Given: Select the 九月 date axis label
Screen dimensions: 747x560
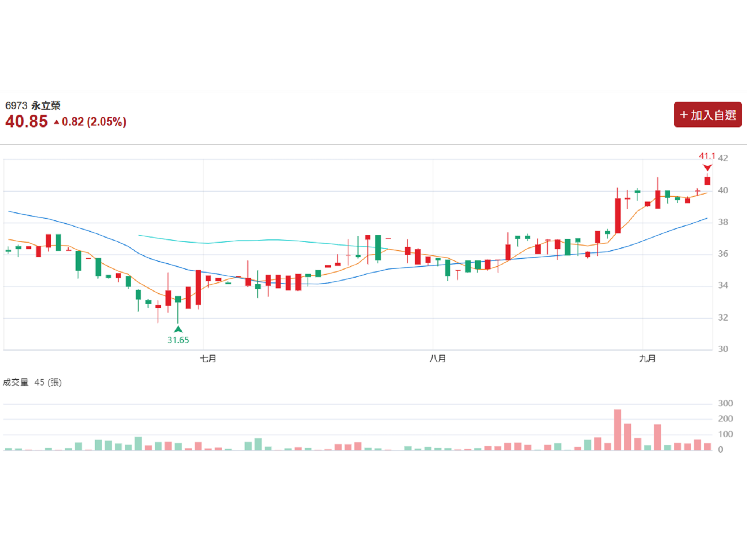Looking at the screenshot, I should point(647,358).
